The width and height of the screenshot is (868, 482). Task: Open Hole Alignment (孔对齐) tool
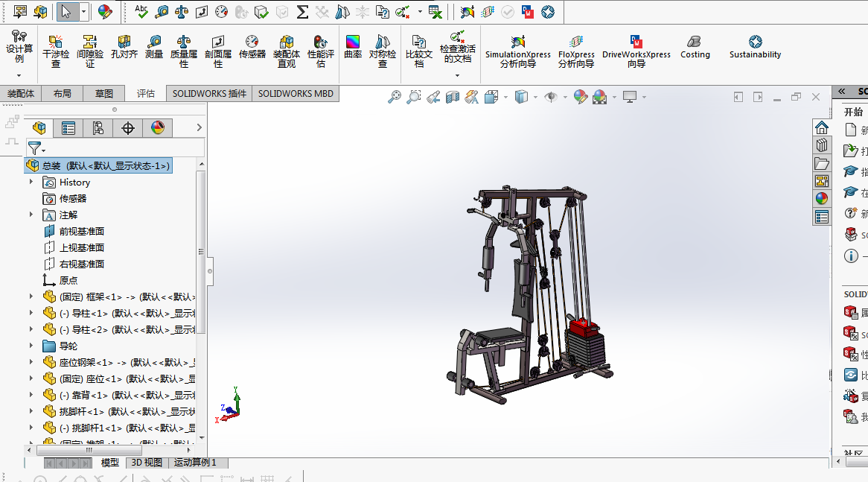pyautogui.click(x=124, y=47)
